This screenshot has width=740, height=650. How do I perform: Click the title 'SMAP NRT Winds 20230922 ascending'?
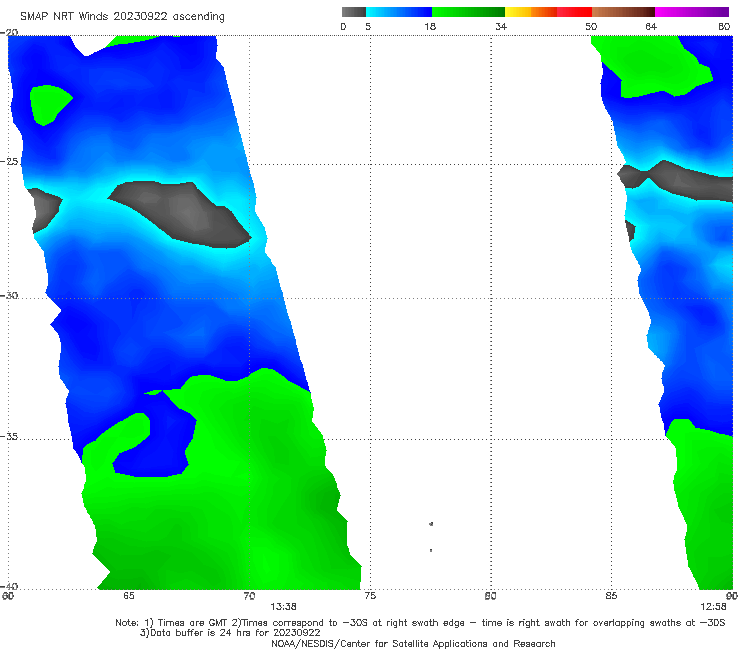point(122,16)
